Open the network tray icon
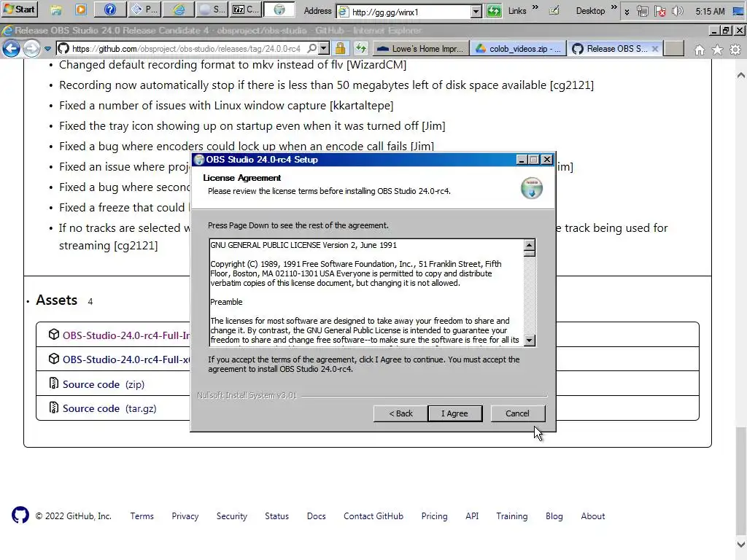 [642, 11]
